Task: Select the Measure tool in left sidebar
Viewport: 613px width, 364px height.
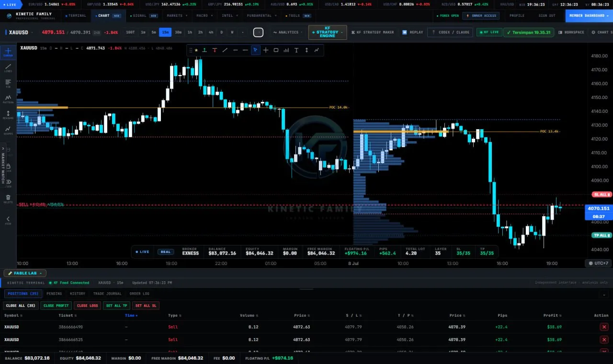Action: [8, 115]
